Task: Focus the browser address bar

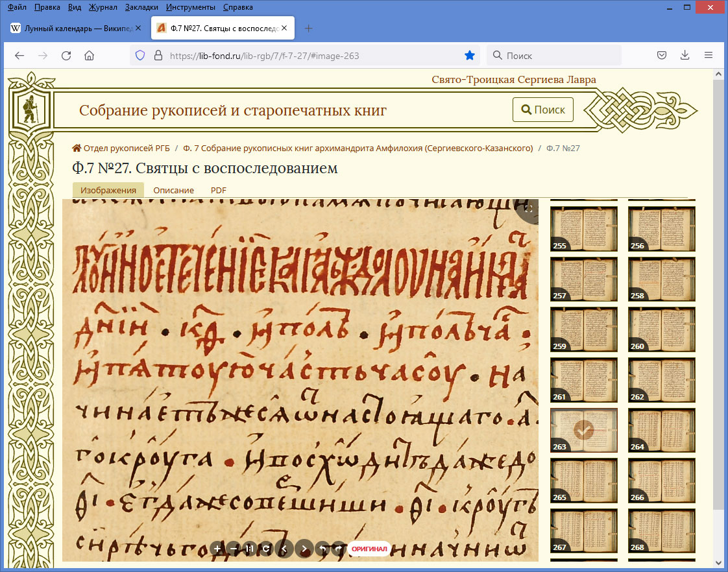Action: click(x=306, y=56)
